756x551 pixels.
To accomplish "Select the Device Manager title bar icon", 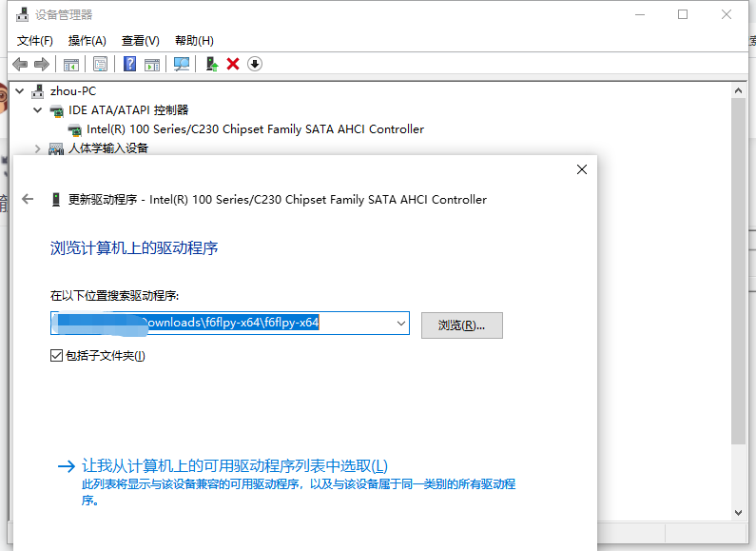I will pos(22,14).
